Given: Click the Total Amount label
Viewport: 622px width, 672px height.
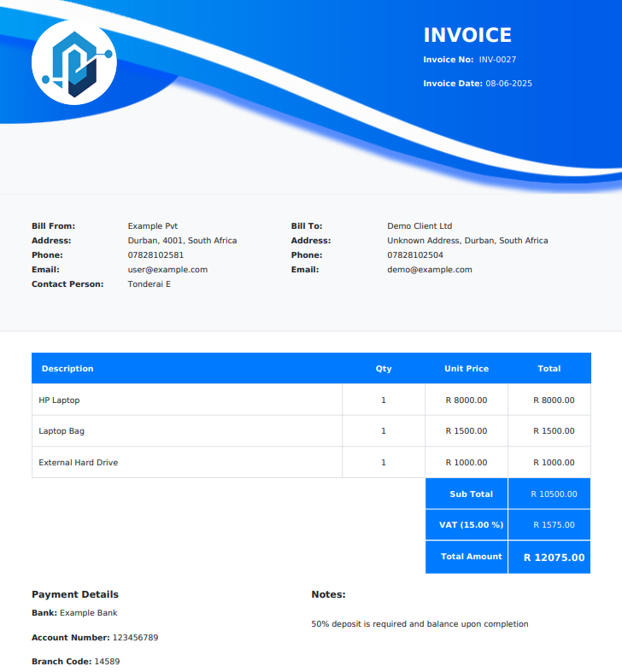Looking at the screenshot, I should [471, 557].
